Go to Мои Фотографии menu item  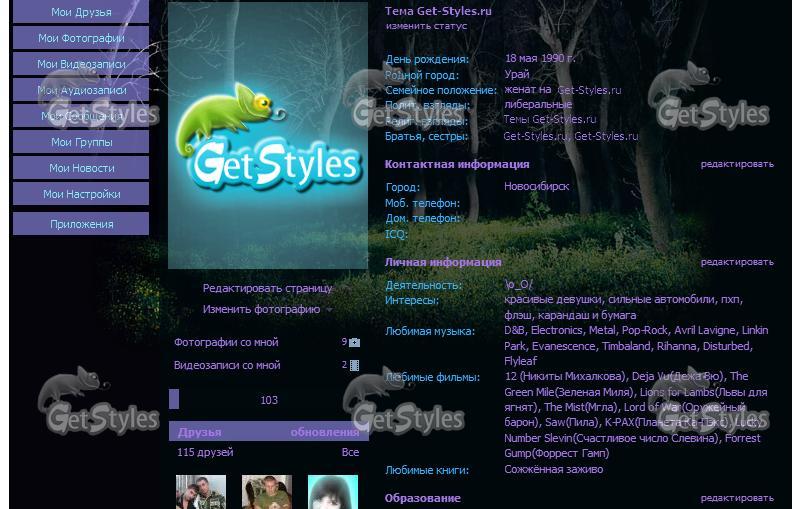tap(81, 39)
